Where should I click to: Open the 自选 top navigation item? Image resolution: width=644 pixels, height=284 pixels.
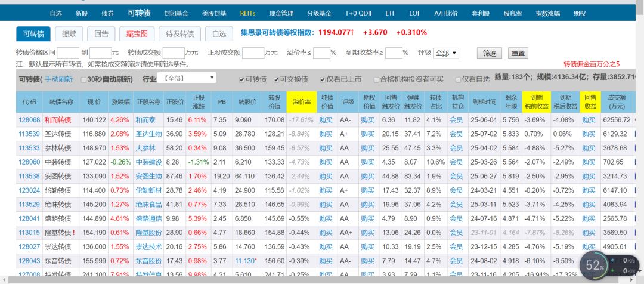pyautogui.click(x=56, y=13)
